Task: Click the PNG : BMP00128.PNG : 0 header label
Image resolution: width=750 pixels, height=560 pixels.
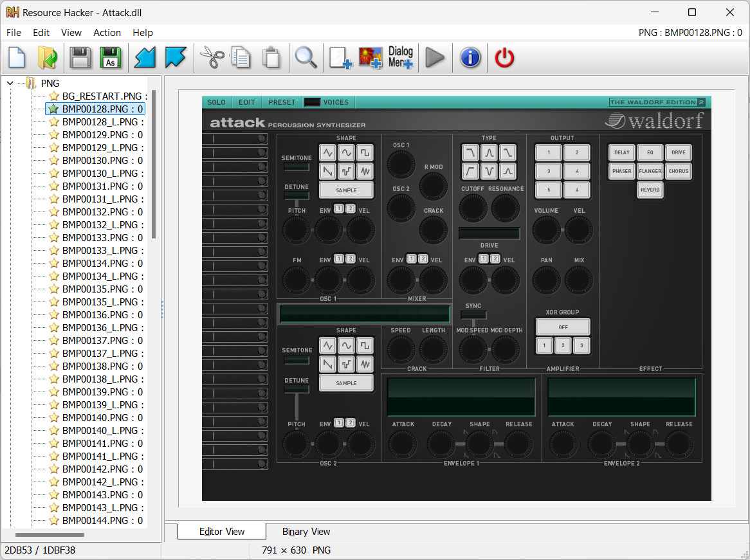Action: [x=690, y=33]
